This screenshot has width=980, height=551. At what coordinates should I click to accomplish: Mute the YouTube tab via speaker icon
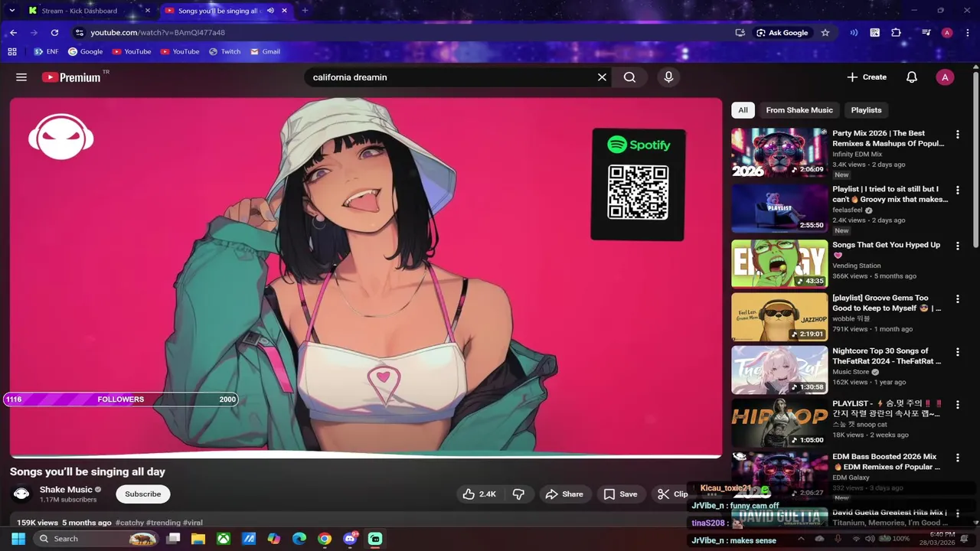[x=270, y=11]
